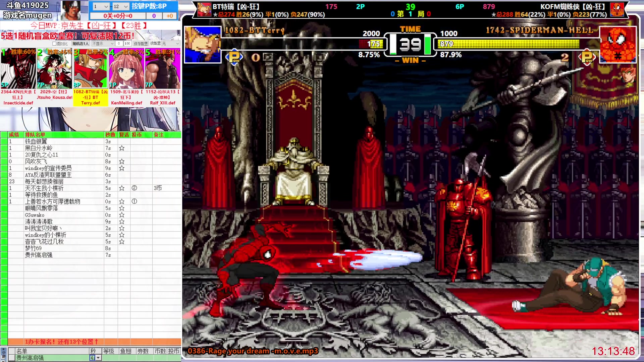Click the orange +0 bonus box

coord(170,16)
